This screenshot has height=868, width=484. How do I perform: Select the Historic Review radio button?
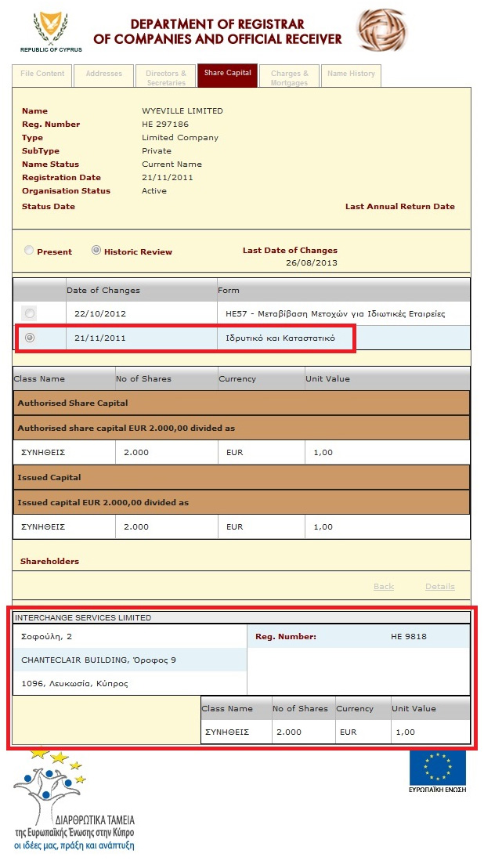coord(96,251)
